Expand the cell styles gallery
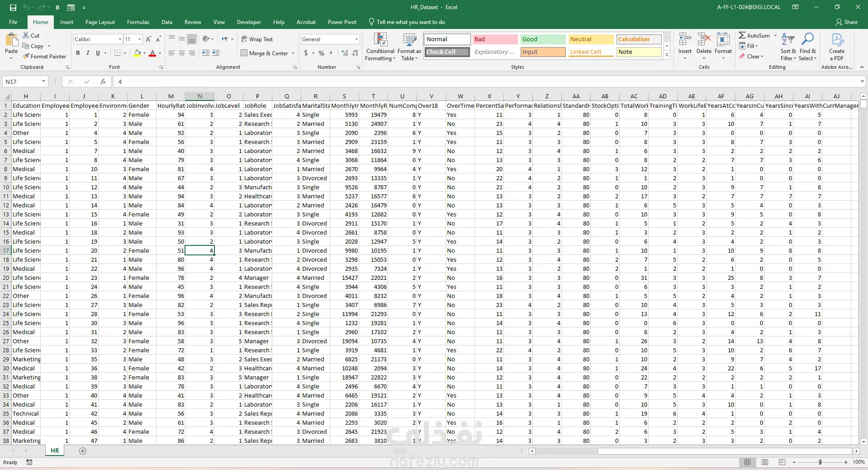The height and width of the screenshot is (470, 868). tap(667, 55)
